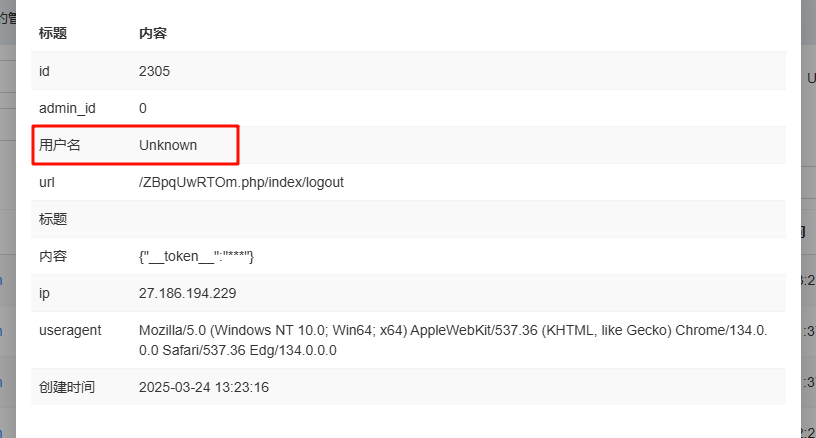This screenshot has height=438, width=816.
Task: Click the ip row label
Action: pyautogui.click(x=44, y=293)
